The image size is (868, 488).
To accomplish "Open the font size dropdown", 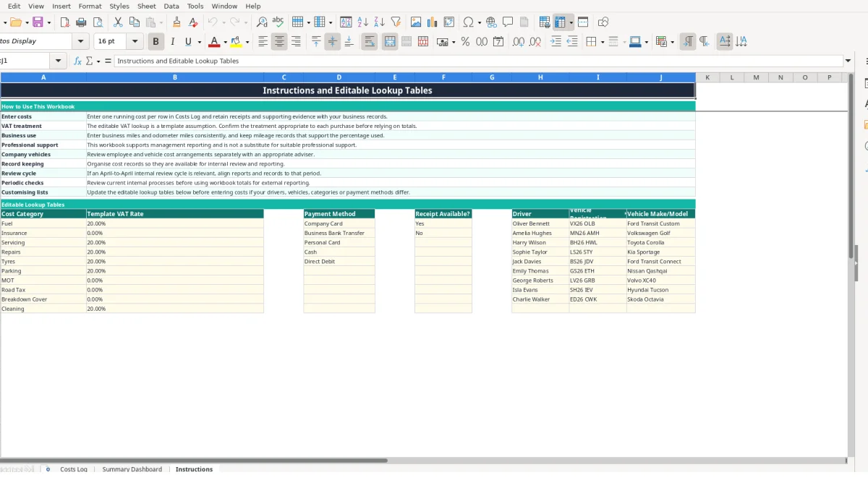I will coord(135,42).
